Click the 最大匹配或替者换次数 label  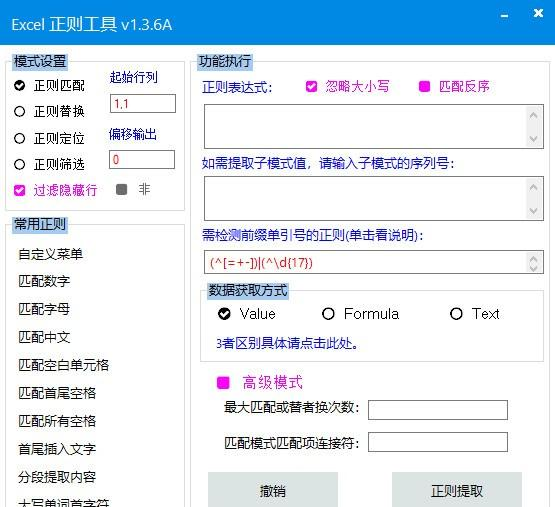(292, 408)
